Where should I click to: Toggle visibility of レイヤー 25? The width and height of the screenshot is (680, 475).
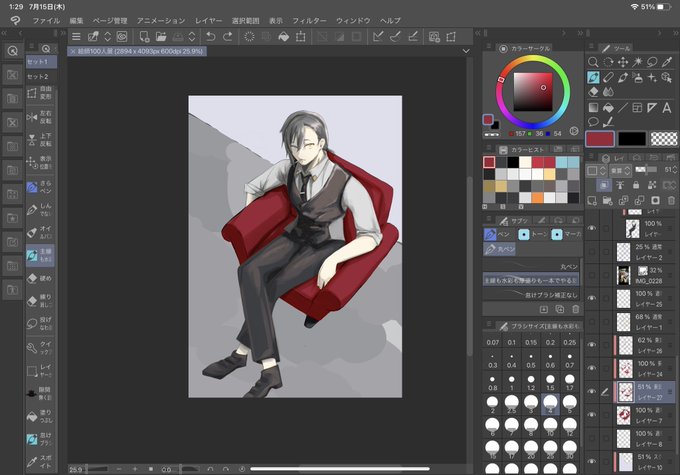(592, 298)
